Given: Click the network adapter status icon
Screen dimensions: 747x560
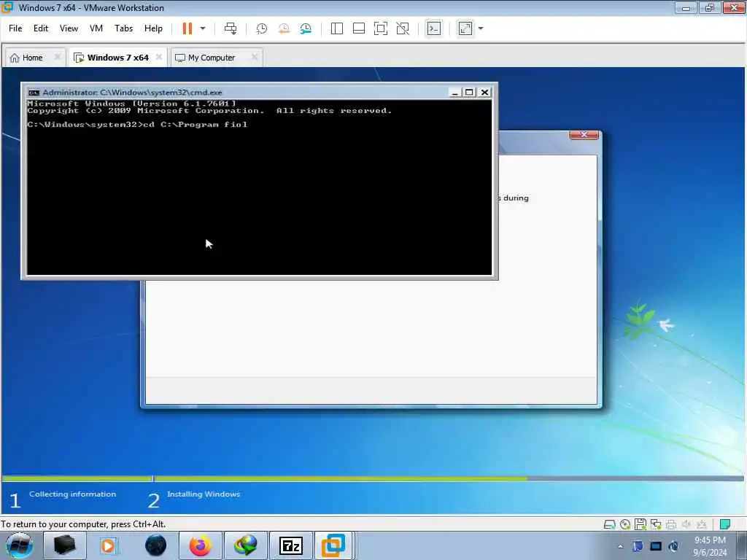Looking at the screenshot, I should point(656,524).
